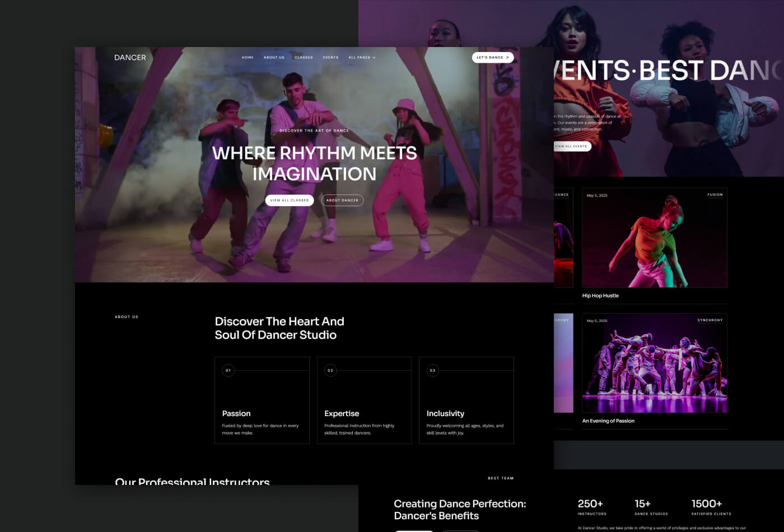Select the Passion card title
This screenshot has height=532, width=784.
[x=236, y=413]
